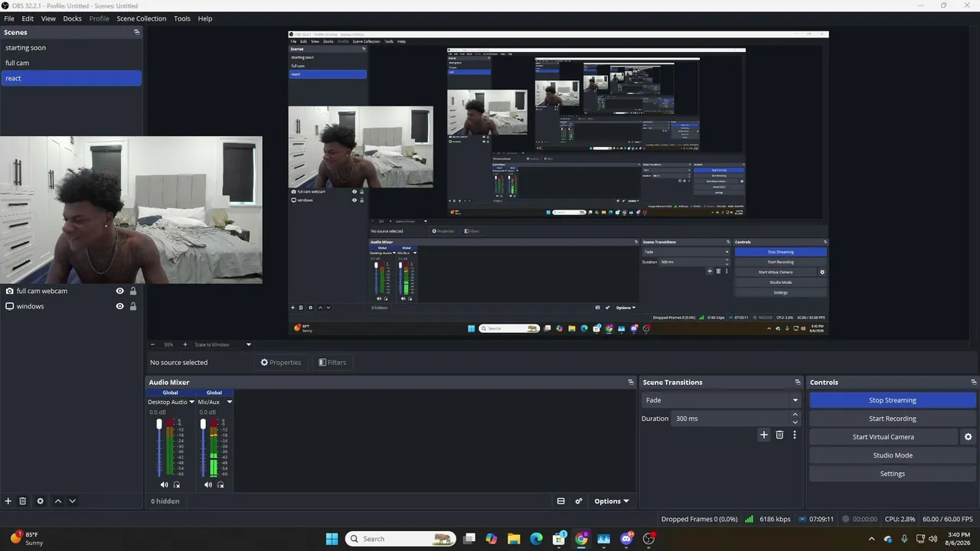This screenshot has height=551, width=980.
Task: Click the 0 hidden button in mixer
Action: (165, 501)
